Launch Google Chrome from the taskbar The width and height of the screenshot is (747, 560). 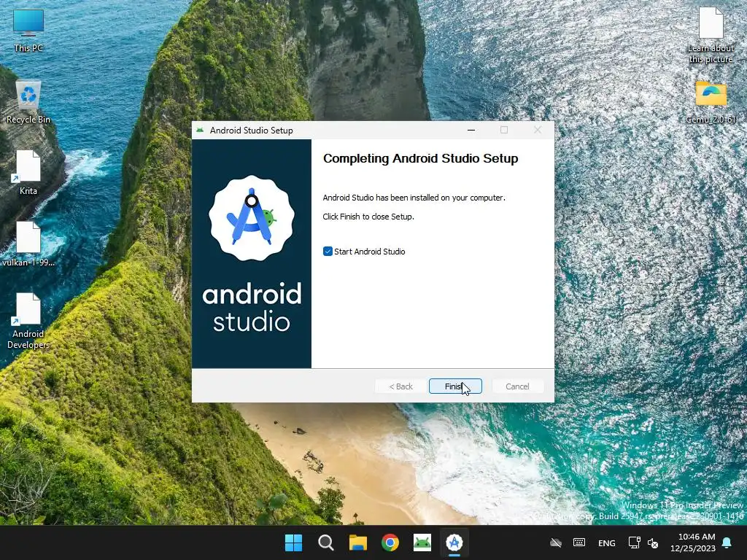pyautogui.click(x=390, y=542)
